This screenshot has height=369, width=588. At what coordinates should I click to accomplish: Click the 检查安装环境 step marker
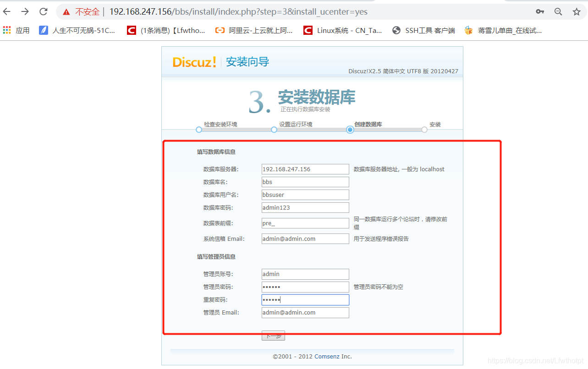[x=199, y=130]
